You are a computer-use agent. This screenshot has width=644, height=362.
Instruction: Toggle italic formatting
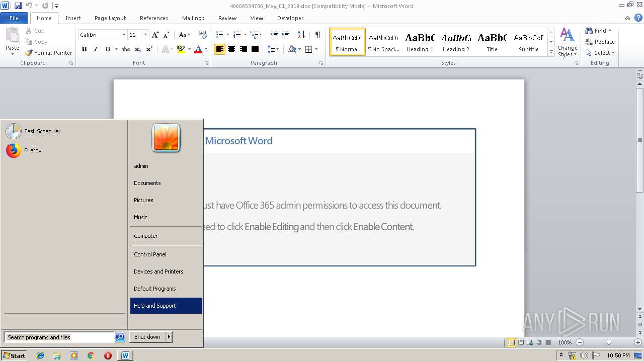pos(96,49)
